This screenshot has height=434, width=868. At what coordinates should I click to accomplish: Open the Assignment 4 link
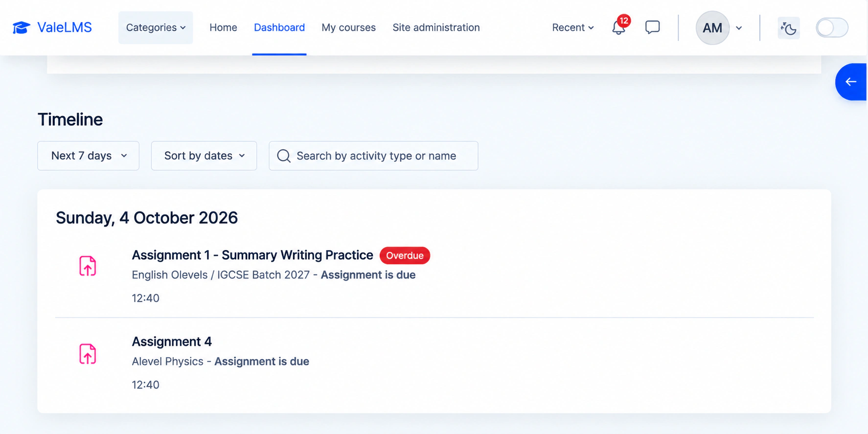coord(172,342)
